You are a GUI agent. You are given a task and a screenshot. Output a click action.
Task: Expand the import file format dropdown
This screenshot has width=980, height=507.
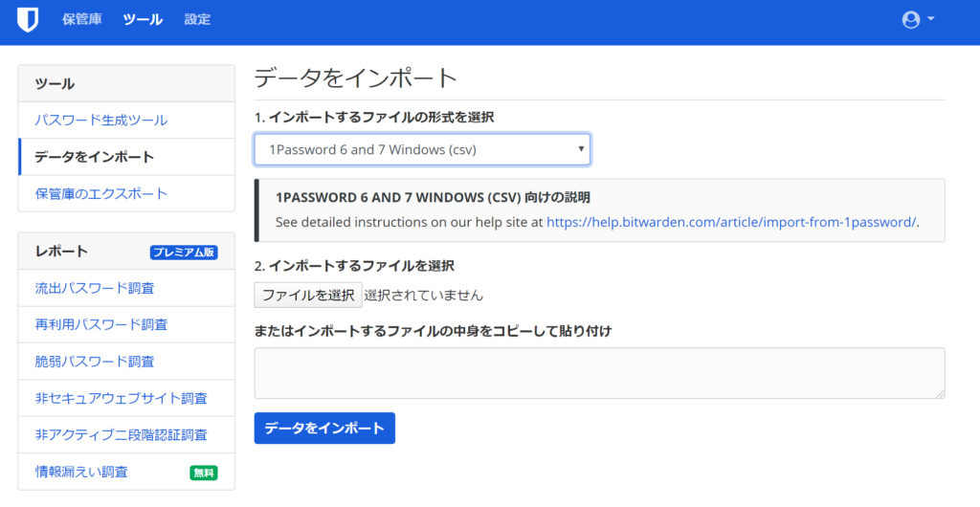click(422, 149)
